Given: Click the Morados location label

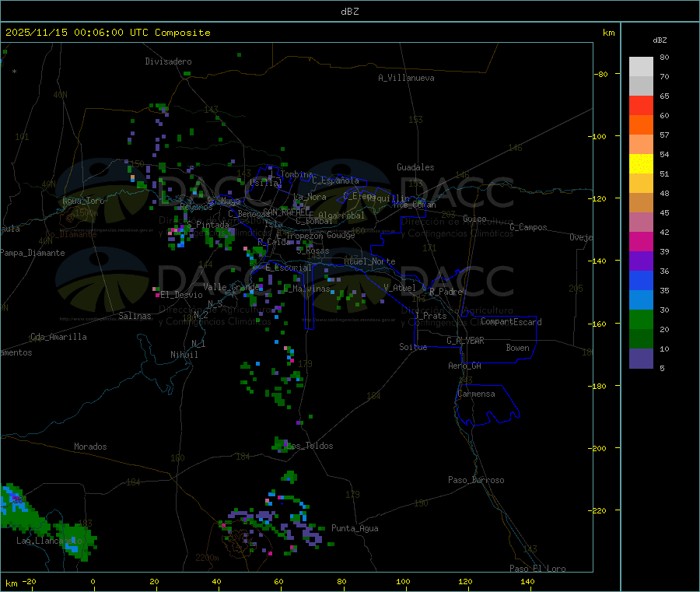Looking at the screenshot, I should click(x=90, y=447).
